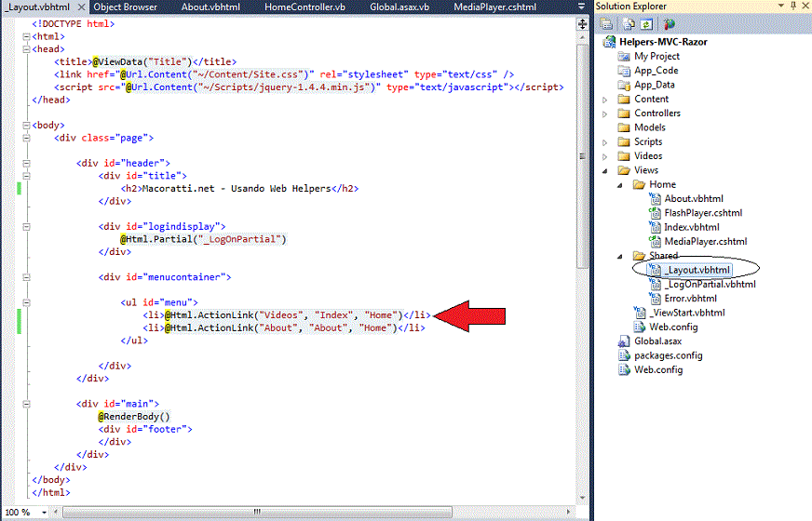Click the App_Data folder icon

(x=624, y=85)
